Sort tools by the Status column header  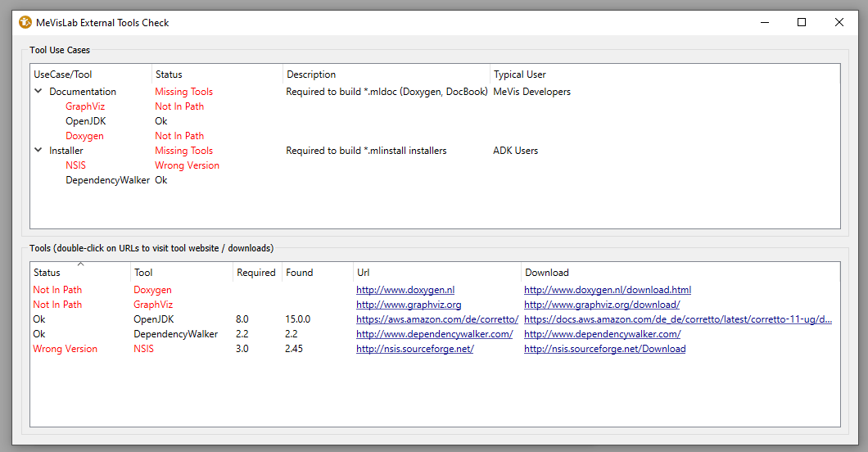point(47,273)
